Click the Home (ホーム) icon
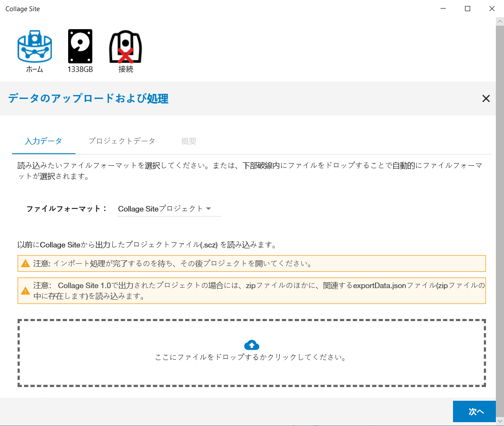Image resolution: width=504 pixels, height=426 pixels. (x=34, y=47)
